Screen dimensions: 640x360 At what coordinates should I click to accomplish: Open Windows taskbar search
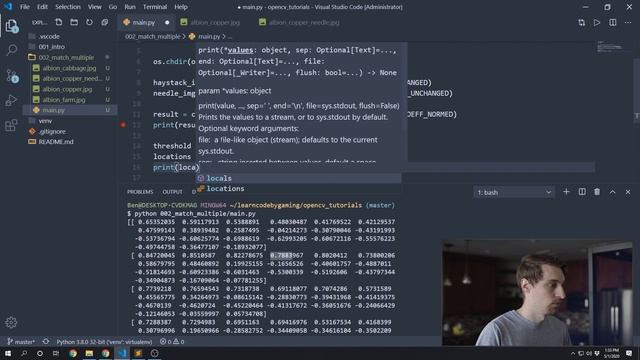[24, 353]
